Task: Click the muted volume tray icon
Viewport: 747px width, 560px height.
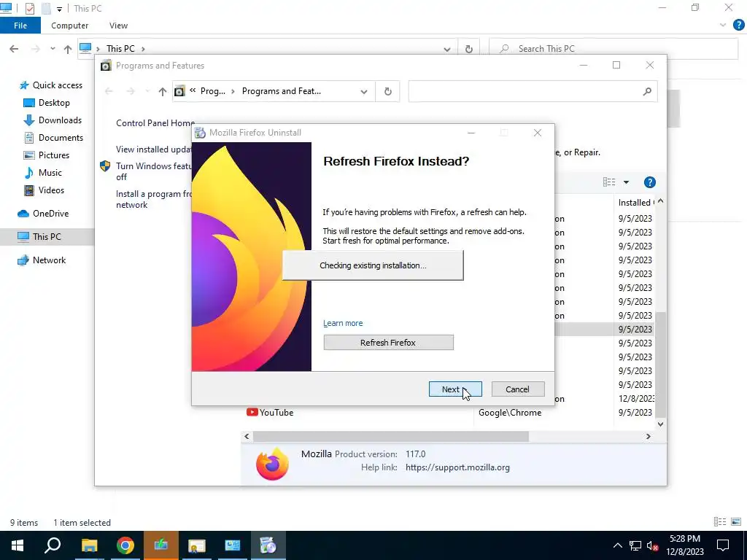Action: point(653,545)
